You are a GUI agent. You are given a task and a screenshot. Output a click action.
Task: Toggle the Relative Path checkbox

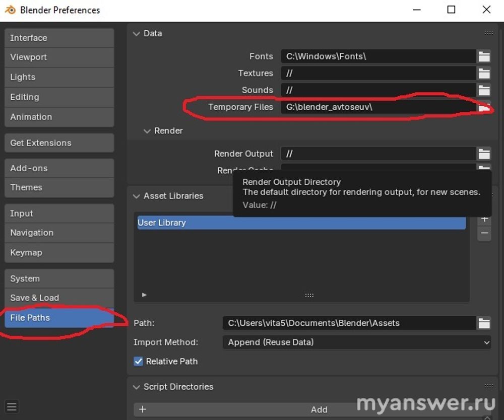(x=138, y=362)
